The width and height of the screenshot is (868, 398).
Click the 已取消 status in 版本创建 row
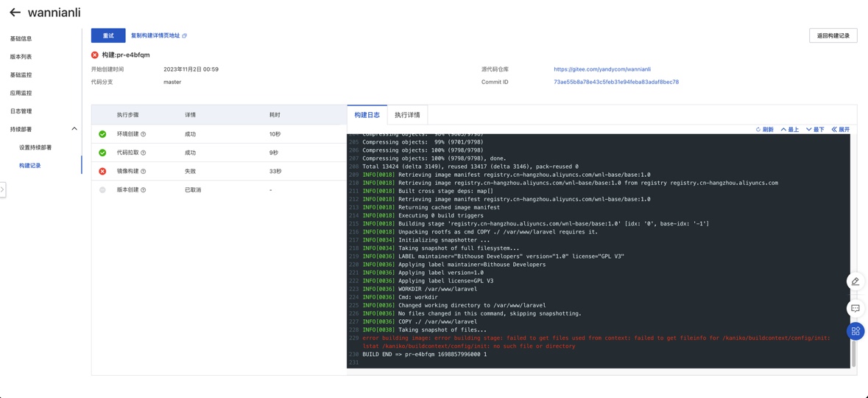tap(193, 189)
